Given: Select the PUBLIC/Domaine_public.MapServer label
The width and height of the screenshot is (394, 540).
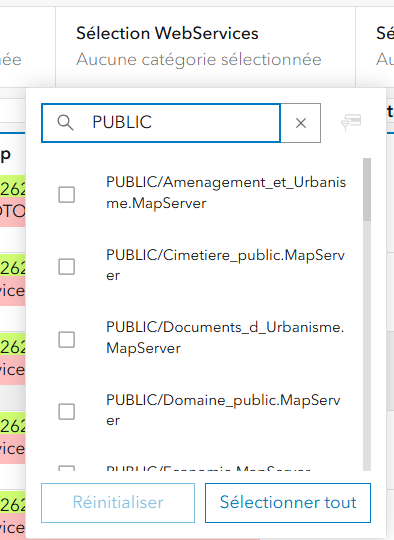Looking at the screenshot, I should pyautogui.click(x=223, y=410).
